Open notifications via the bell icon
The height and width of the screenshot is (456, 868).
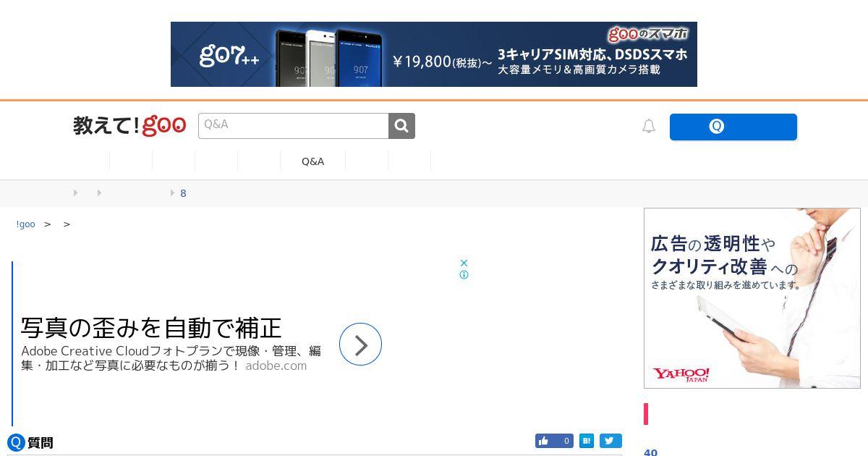pos(649,126)
